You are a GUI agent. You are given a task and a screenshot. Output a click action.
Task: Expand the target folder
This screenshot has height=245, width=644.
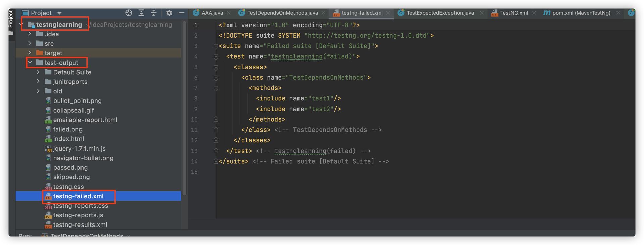(x=30, y=52)
